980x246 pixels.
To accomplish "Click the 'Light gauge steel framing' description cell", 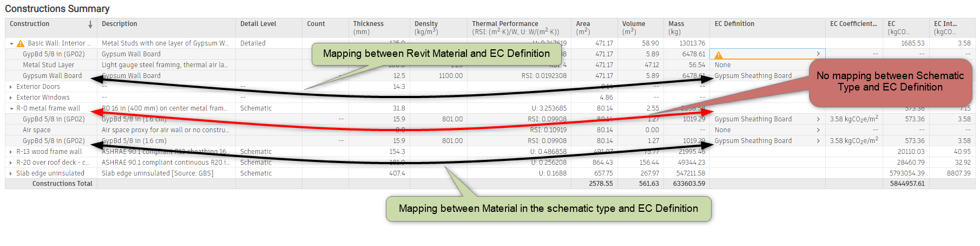I will 165,65.
